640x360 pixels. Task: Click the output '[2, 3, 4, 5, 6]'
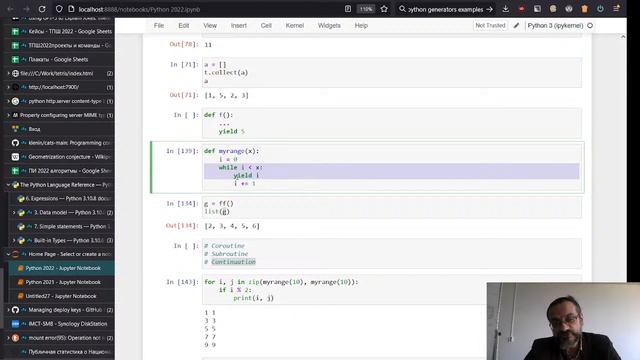click(x=232, y=226)
